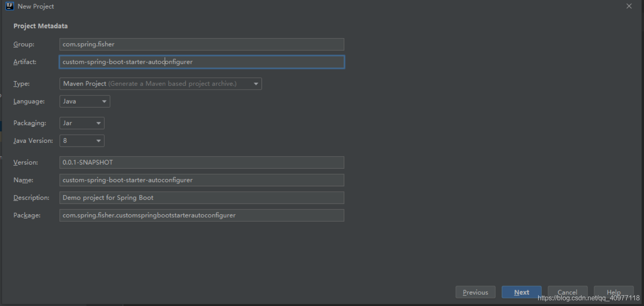Open the Language dropdown showing Java

[85, 101]
